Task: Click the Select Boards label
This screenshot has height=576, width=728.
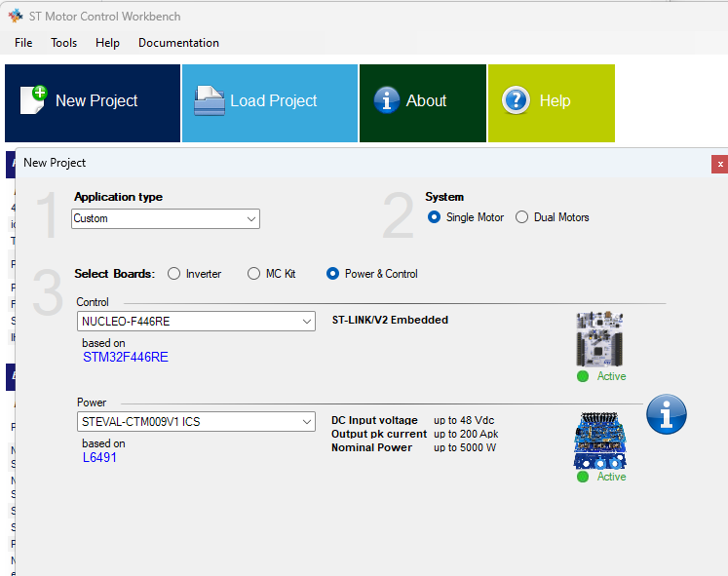Action: pyautogui.click(x=115, y=274)
